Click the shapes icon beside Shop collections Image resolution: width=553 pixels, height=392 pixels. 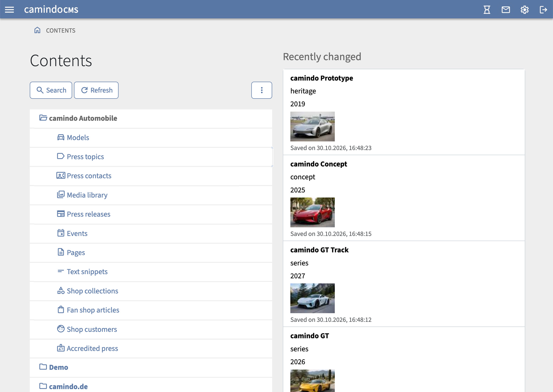pyautogui.click(x=61, y=290)
